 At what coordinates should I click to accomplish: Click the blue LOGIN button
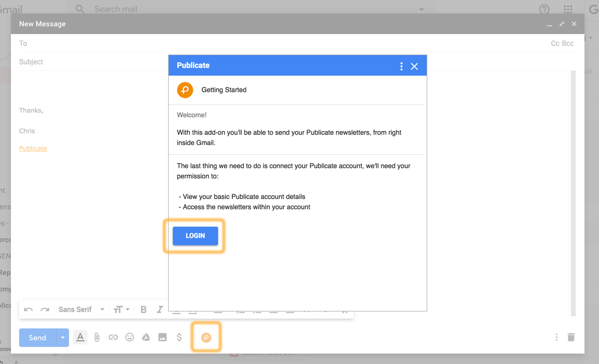195,235
